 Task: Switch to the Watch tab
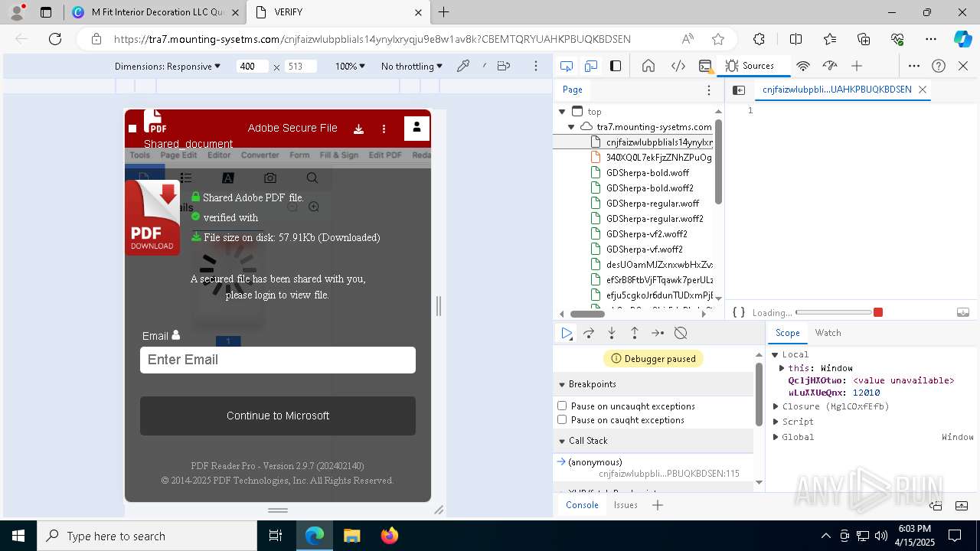828,333
